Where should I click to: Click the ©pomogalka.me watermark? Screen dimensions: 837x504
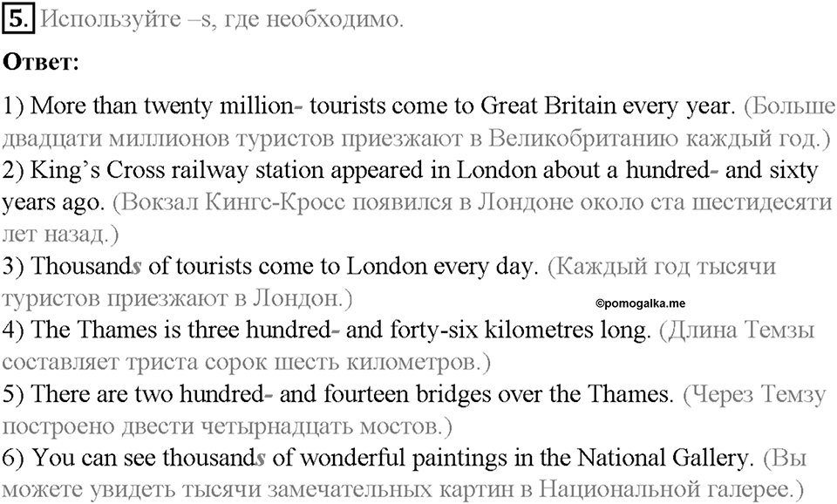(640, 303)
